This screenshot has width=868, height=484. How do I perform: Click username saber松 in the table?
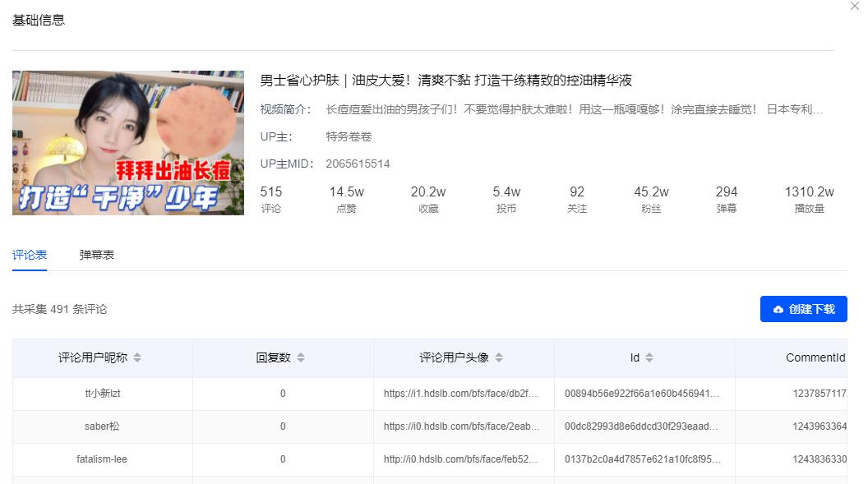click(102, 426)
